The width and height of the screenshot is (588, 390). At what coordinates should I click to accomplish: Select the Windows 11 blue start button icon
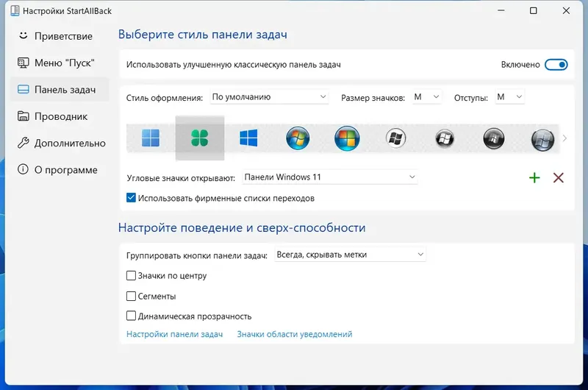151,138
